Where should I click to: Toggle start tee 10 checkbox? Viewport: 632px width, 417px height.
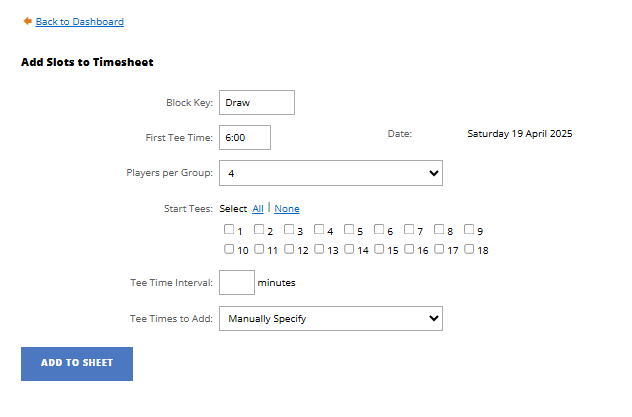229,249
